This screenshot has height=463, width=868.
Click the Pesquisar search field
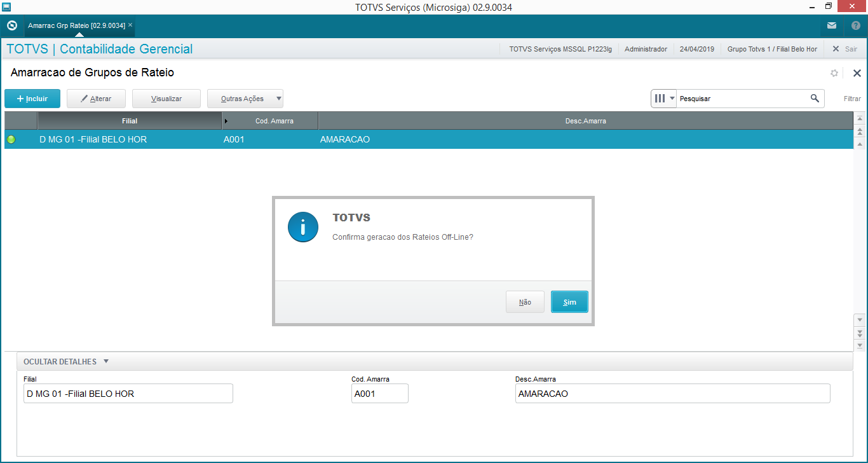742,99
